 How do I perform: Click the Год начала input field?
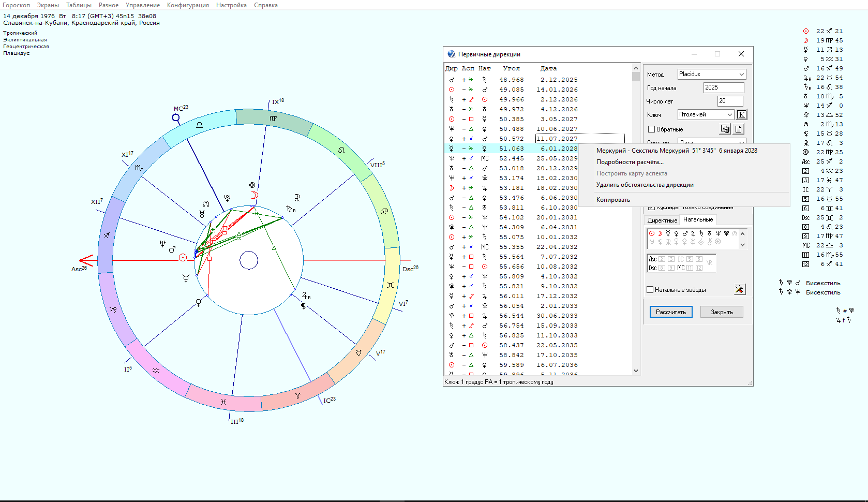(723, 87)
